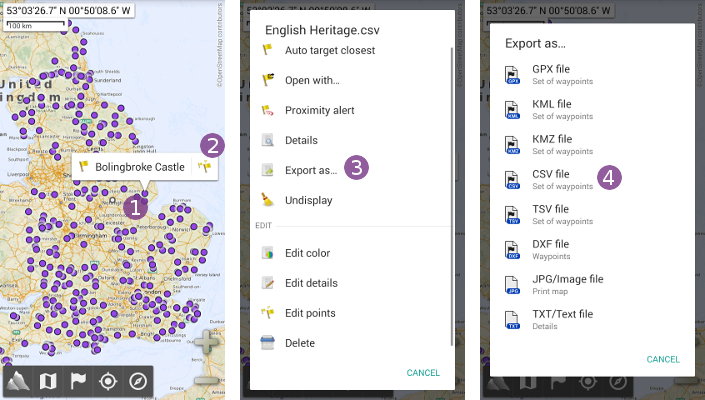Tap the DXF file type icon
Screen dimensions: 705x400
tap(512, 250)
